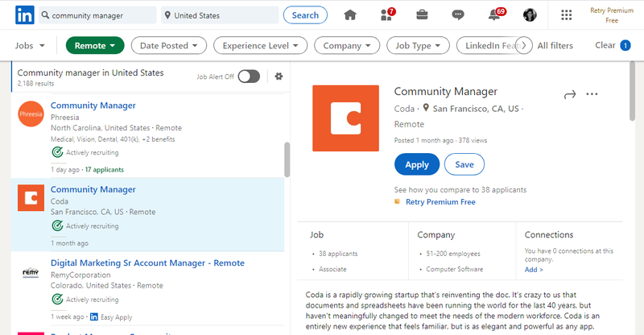Click Retry Premium Free link under applicants
The width and height of the screenshot is (644, 335).
point(440,202)
